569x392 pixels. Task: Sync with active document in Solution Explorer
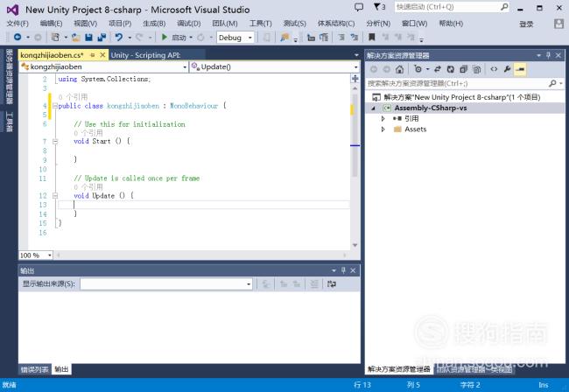(438, 69)
